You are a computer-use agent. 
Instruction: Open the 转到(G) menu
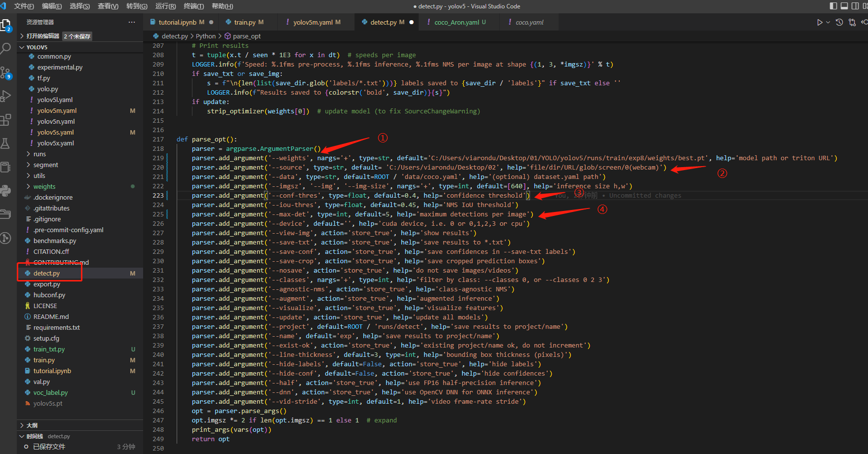[x=137, y=6]
